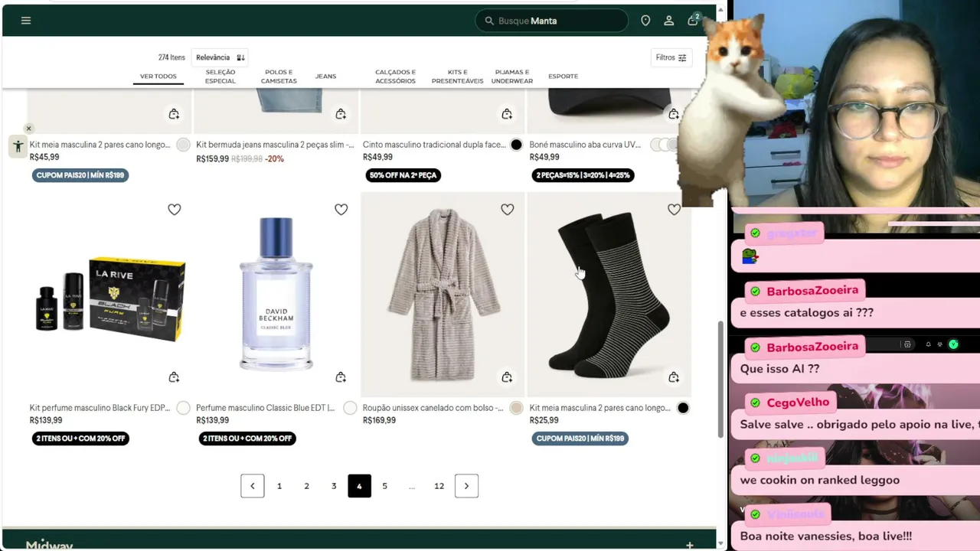Screen dimensions: 980x551
Task: Dismiss the accessibility widget with its X
Action: tap(28, 129)
